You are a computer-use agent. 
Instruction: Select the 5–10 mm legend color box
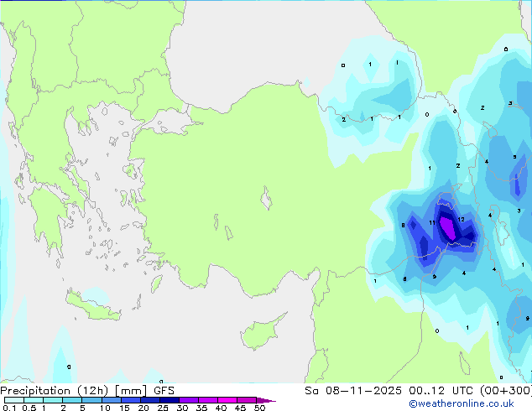tap(91, 400)
